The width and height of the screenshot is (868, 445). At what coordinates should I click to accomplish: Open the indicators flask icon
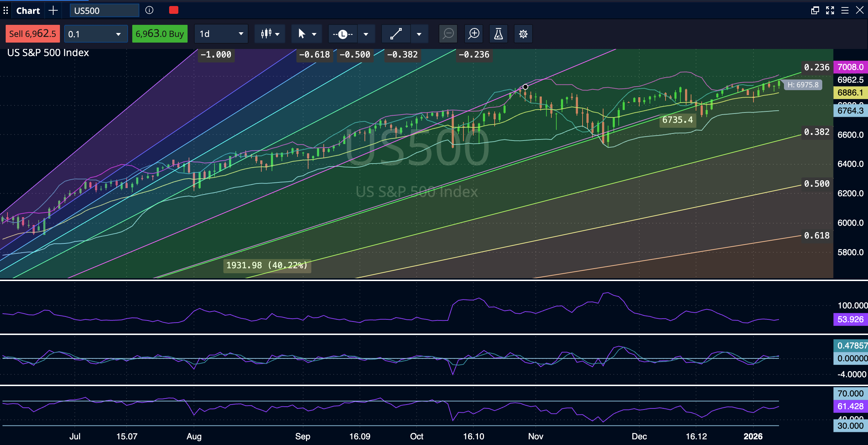pos(498,34)
